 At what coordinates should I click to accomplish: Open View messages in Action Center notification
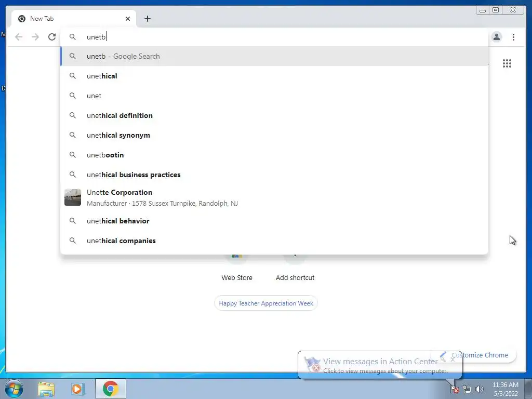tap(380, 365)
